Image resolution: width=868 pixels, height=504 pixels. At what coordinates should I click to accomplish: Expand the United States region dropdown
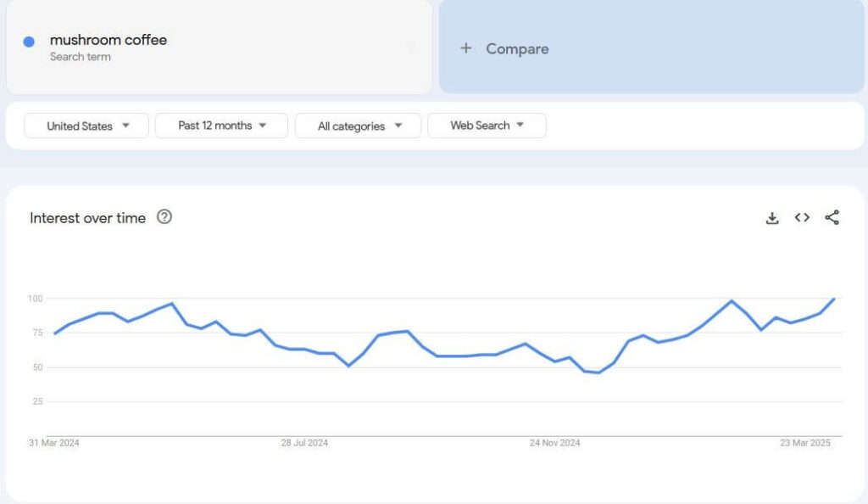click(86, 126)
